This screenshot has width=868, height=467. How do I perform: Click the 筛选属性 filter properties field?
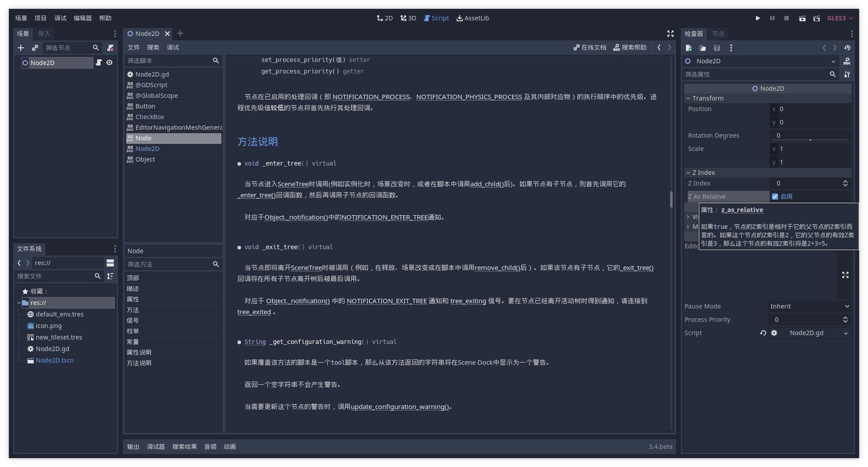760,74
